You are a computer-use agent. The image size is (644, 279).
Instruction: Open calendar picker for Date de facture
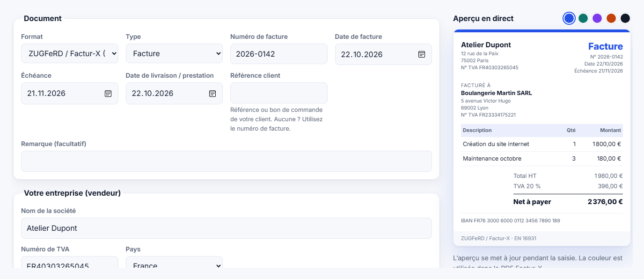(x=422, y=54)
